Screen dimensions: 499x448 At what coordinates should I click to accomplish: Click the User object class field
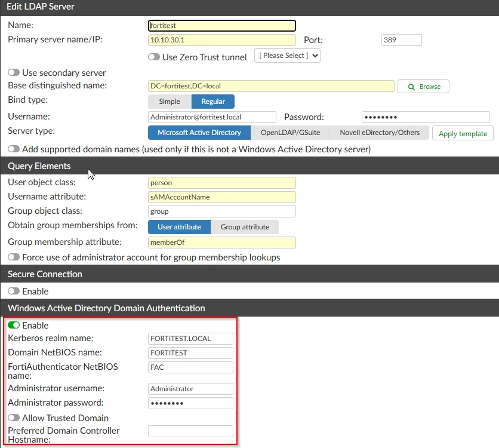222,183
